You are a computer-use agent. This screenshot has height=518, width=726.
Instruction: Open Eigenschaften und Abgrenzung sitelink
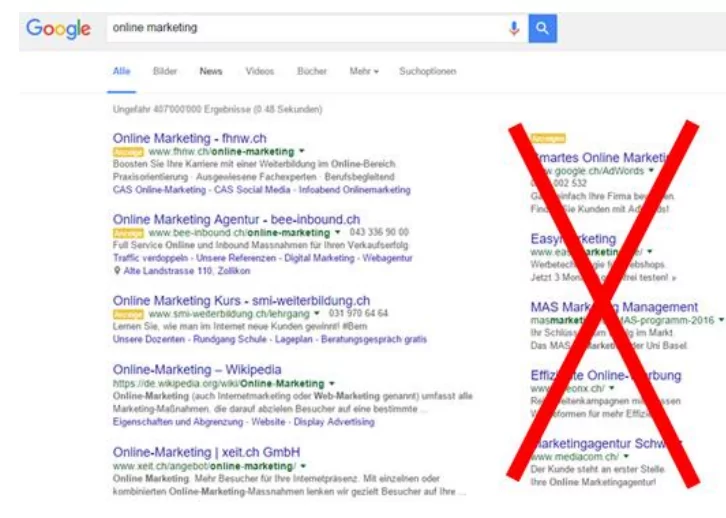pyautogui.click(x=178, y=422)
